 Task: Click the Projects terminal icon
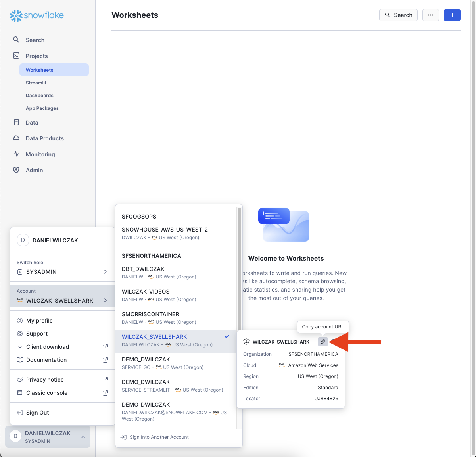tap(16, 56)
